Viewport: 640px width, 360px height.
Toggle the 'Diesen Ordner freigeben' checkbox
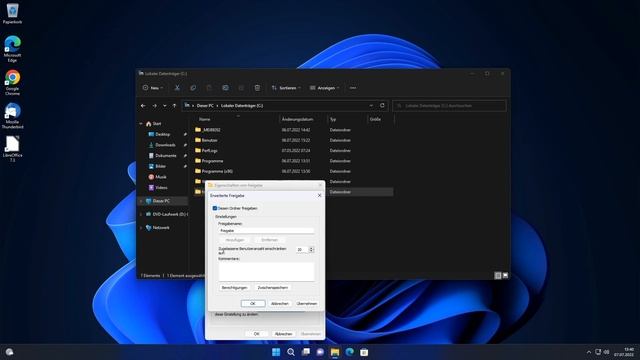pyautogui.click(x=215, y=208)
